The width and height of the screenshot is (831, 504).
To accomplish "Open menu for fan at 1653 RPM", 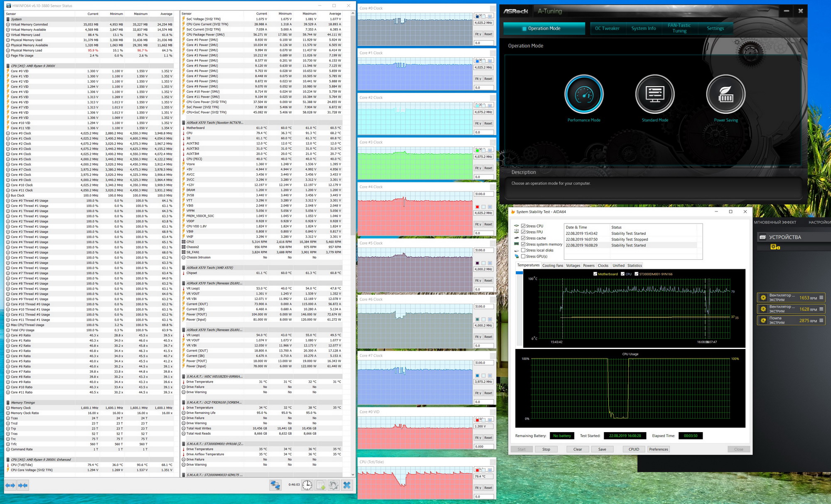I will 821,297.
